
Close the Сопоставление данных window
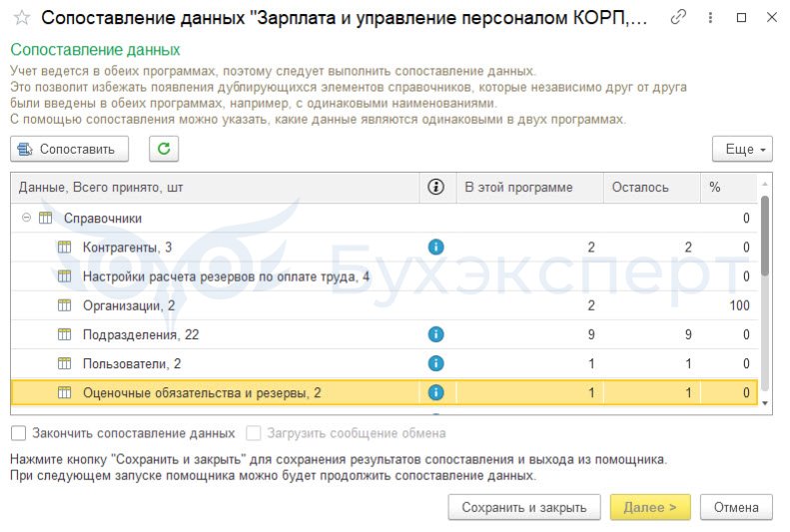pyautogui.click(x=771, y=18)
